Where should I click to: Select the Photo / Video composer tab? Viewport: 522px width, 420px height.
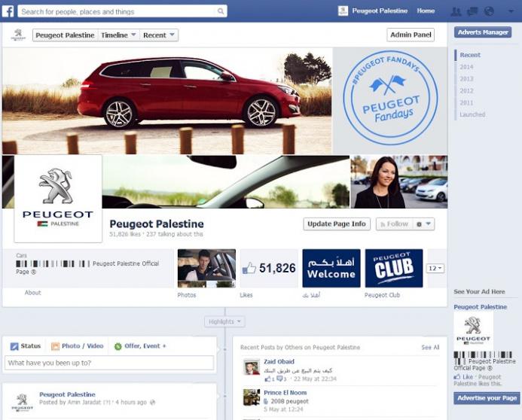tap(77, 346)
